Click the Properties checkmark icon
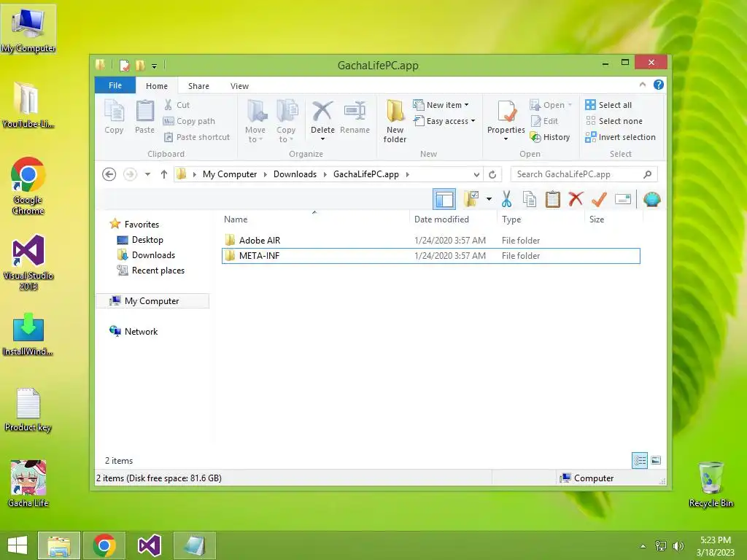 506,112
